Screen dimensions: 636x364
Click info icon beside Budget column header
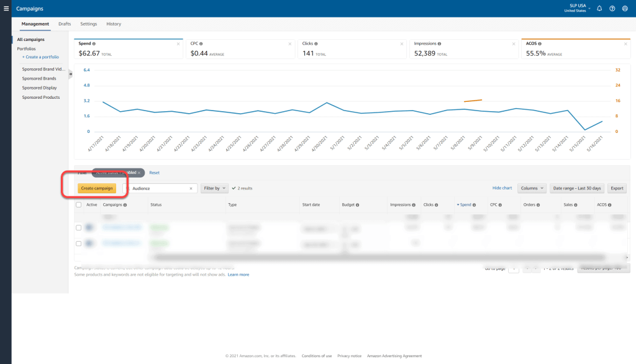coord(358,204)
